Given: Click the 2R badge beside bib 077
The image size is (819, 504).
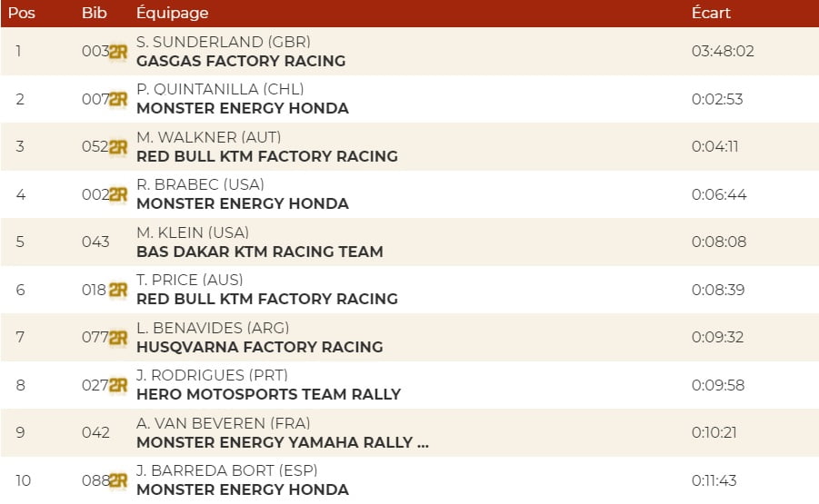Looking at the screenshot, I should pos(118,338).
